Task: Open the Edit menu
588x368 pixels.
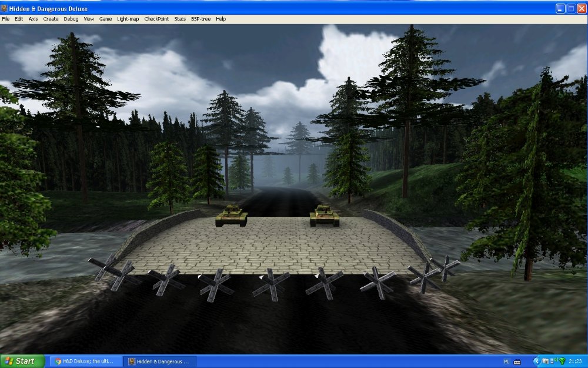Action: pos(19,19)
